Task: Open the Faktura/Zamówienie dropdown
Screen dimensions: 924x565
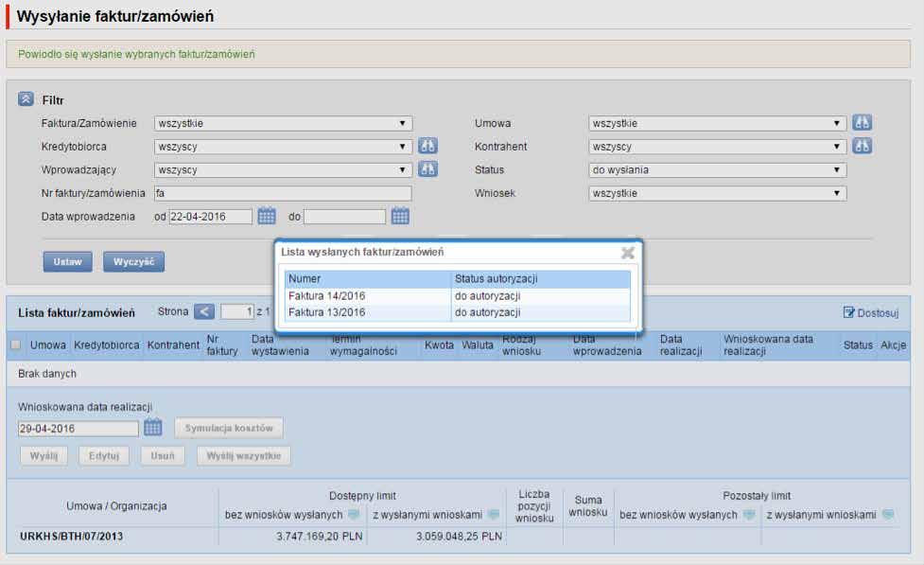Action: [x=283, y=123]
